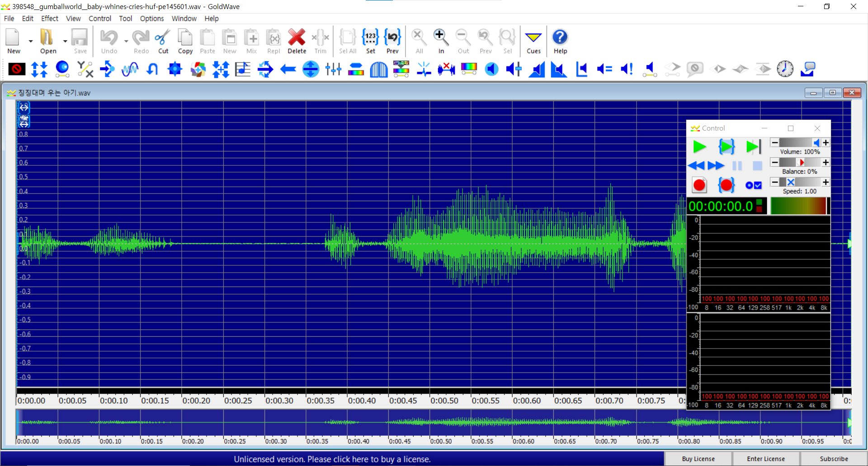Click the clock time warp effect icon

point(785,69)
